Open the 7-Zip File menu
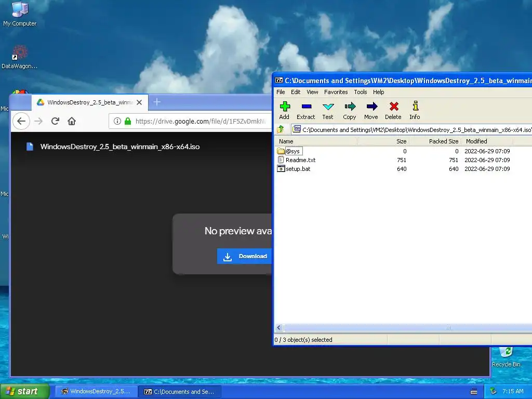Screen dimensions: 532x399 coord(281,92)
